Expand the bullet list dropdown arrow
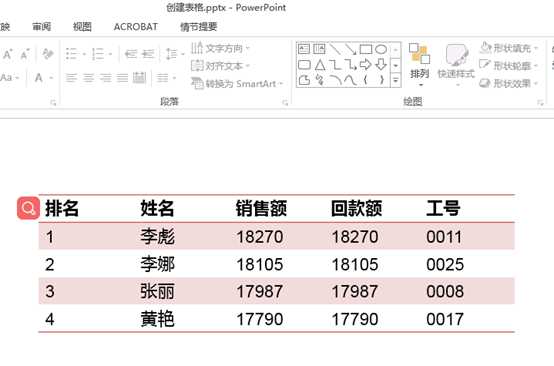This screenshot has height=366, width=554. click(x=84, y=54)
